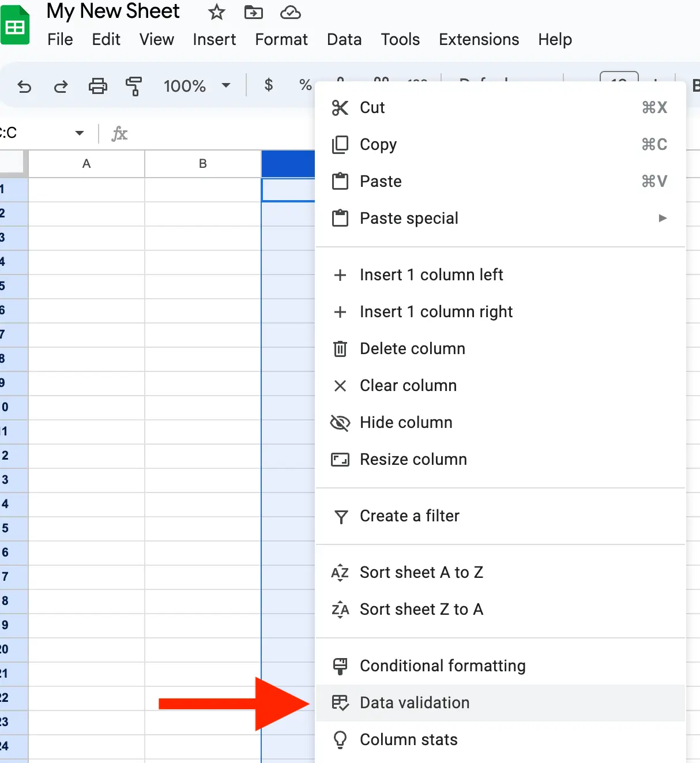700x763 pixels.
Task: Choose Hide column from the context menu
Action: (406, 422)
